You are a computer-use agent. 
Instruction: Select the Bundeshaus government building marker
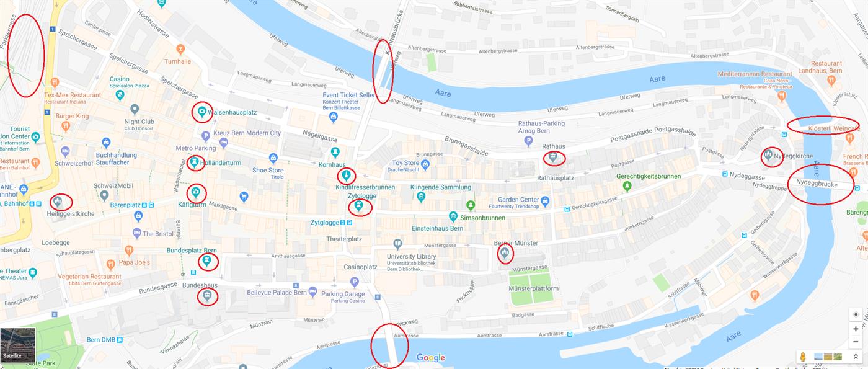pos(207,296)
